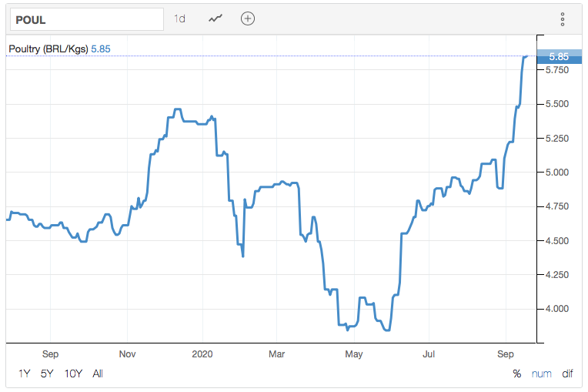The image size is (588, 392).
Task: Click the POUL symbol input field
Action: [87, 19]
